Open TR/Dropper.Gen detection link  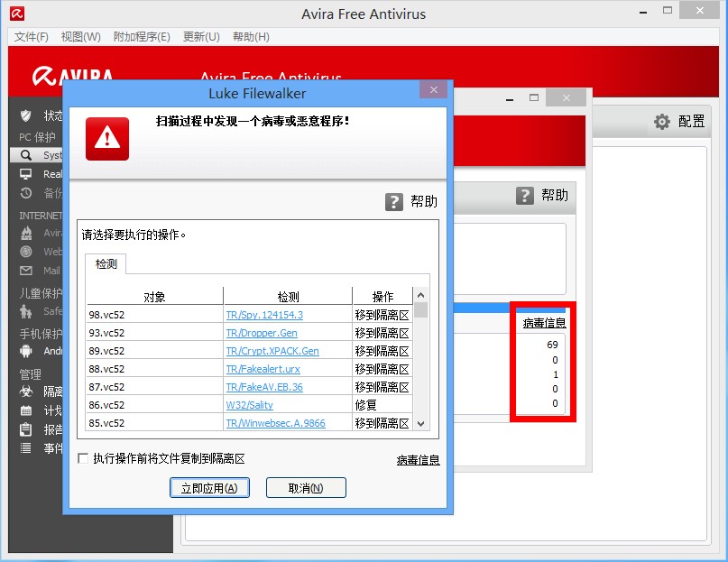pyautogui.click(x=262, y=333)
